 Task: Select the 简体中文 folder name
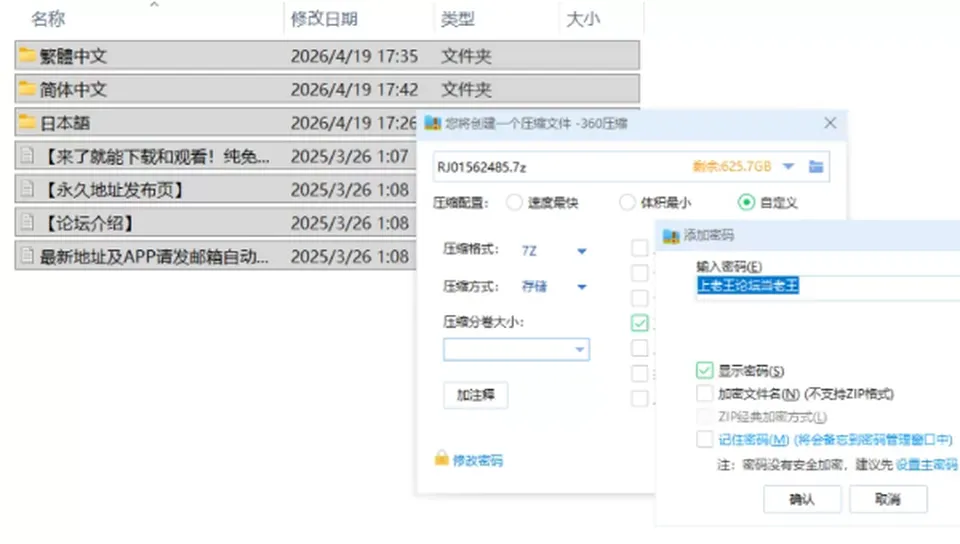pos(73,89)
